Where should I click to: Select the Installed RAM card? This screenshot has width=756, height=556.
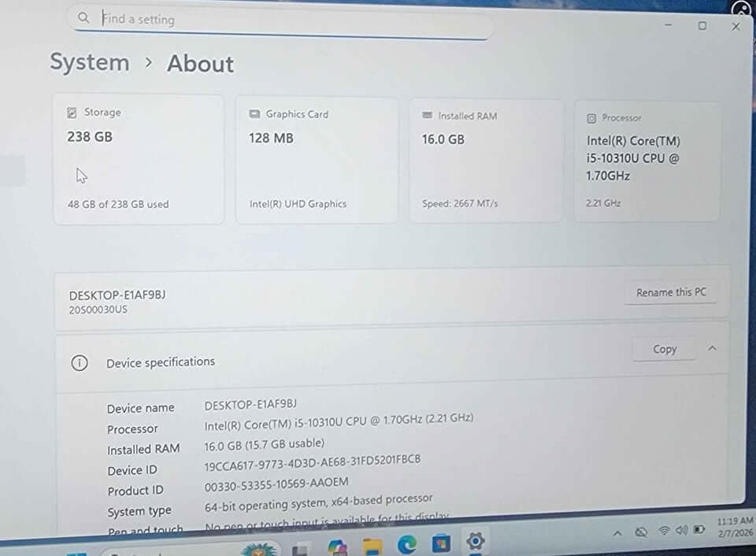486,161
